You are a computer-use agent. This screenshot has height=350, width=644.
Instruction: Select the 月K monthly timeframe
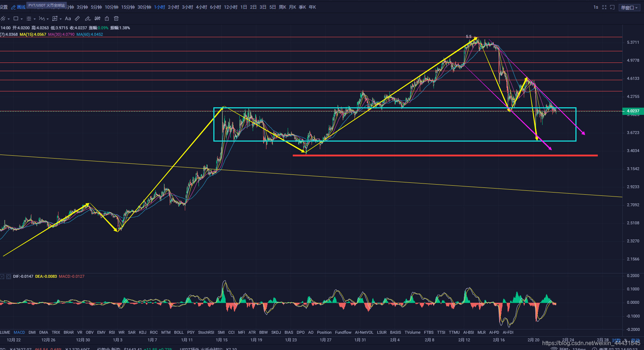tap(292, 7)
